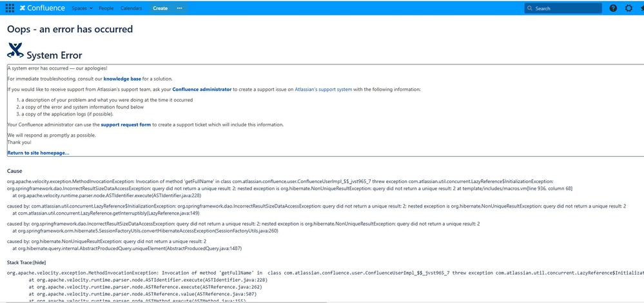Click the Confluence logo in header
The width and height of the screenshot is (644, 303).
tap(43, 8)
